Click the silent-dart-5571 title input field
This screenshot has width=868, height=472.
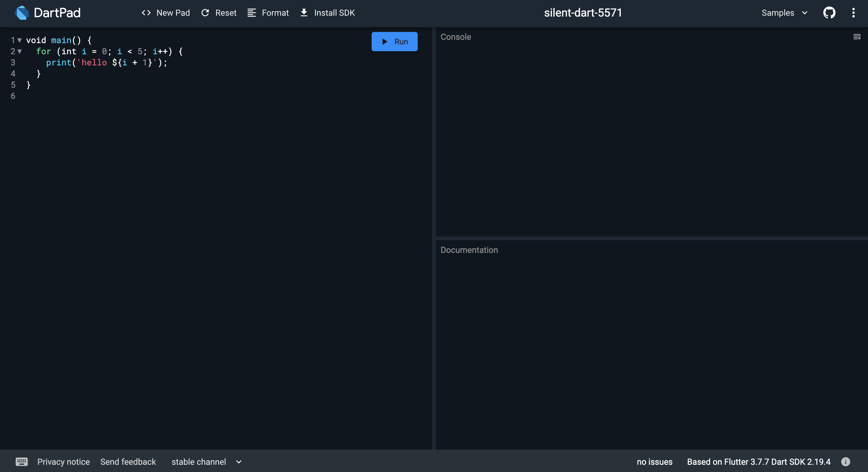(x=583, y=13)
